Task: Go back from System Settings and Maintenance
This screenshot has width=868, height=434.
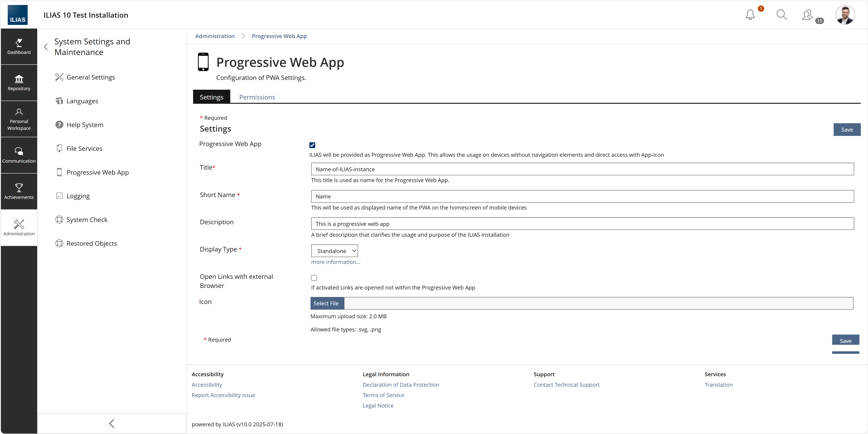Action: (x=46, y=47)
